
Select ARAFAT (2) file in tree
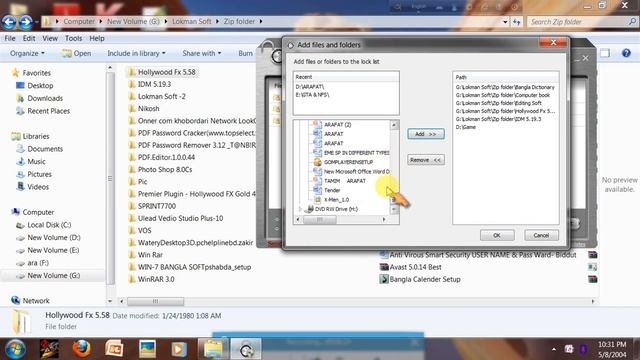pos(338,124)
